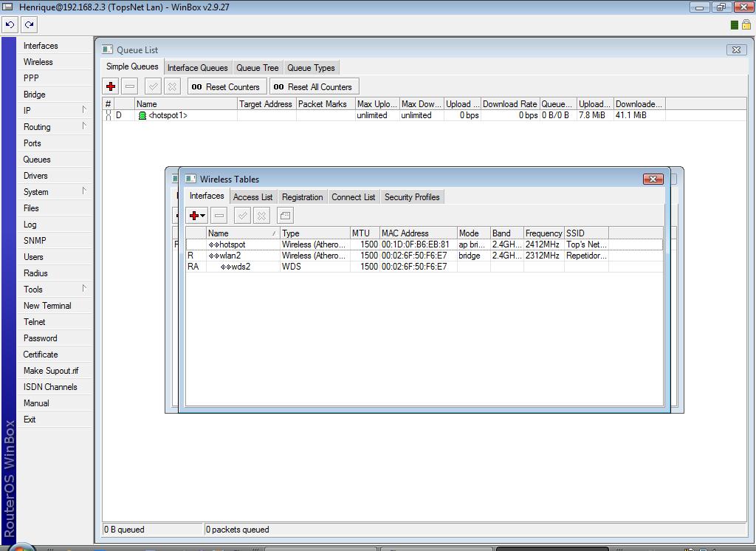
Task: Click the padlock icon at the top right
Action: (746, 24)
